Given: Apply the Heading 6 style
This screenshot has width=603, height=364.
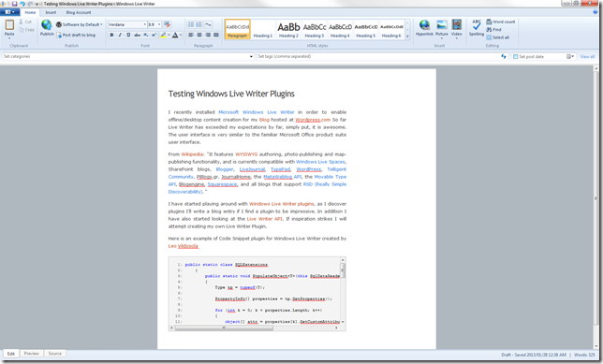Looking at the screenshot, I should (391, 29).
